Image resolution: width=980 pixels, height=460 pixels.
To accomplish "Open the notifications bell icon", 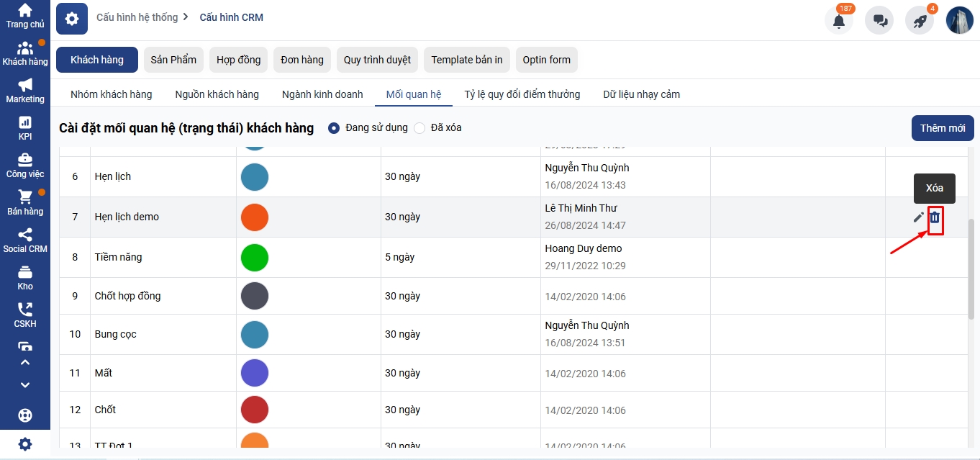I will coord(838,21).
